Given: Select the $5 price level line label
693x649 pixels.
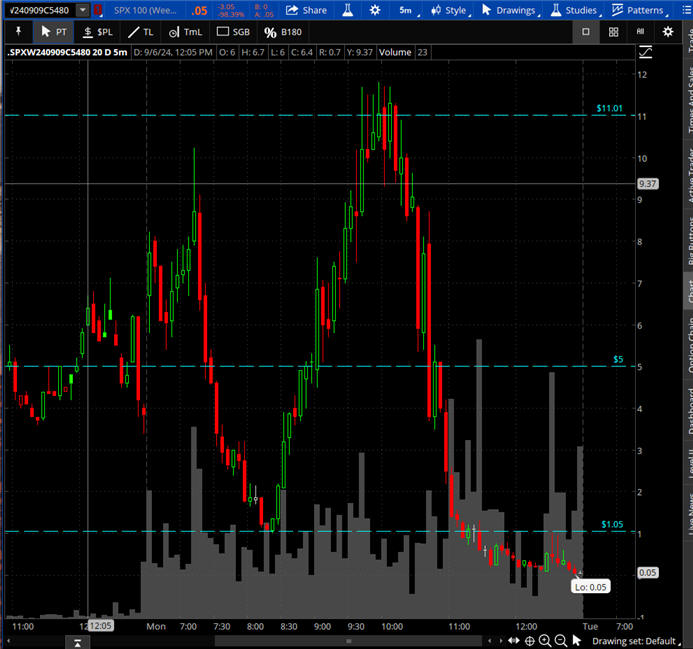Looking at the screenshot, I should coord(618,359).
